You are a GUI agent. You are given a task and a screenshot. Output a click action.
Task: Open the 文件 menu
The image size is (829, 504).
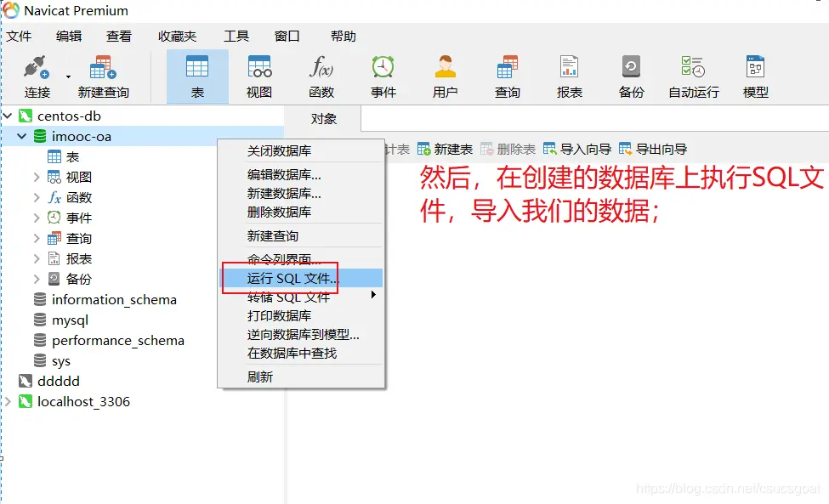19,36
